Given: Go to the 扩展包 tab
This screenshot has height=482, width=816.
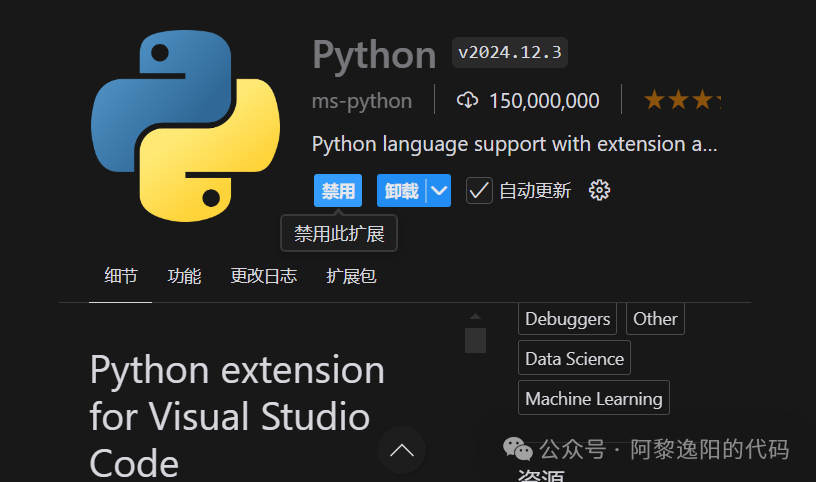Looking at the screenshot, I should coord(351,276).
